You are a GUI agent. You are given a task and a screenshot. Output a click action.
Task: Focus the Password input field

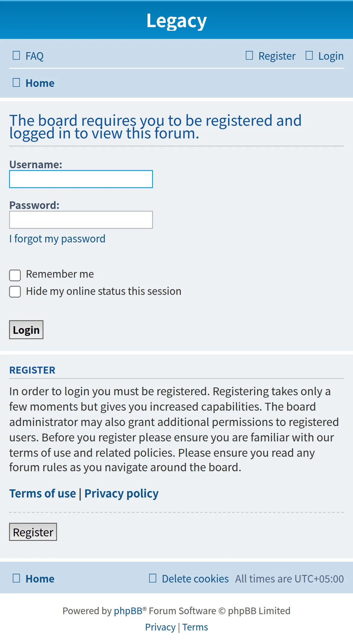coord(81,220)
